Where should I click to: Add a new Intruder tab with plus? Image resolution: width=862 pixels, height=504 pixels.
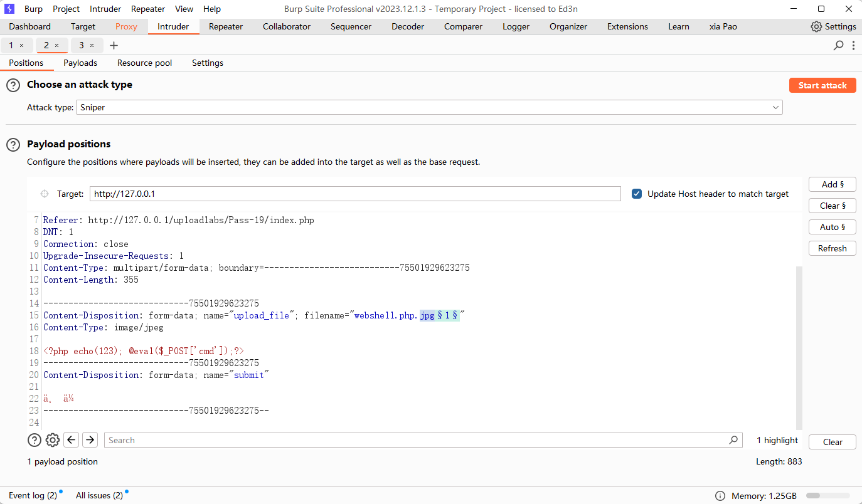pos(114,45)
